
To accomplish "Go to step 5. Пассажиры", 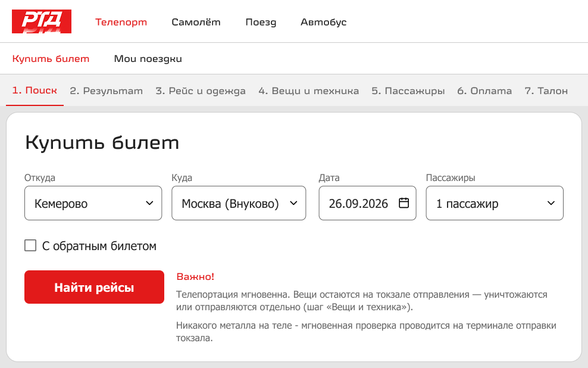I will click(x=408, y=91).
